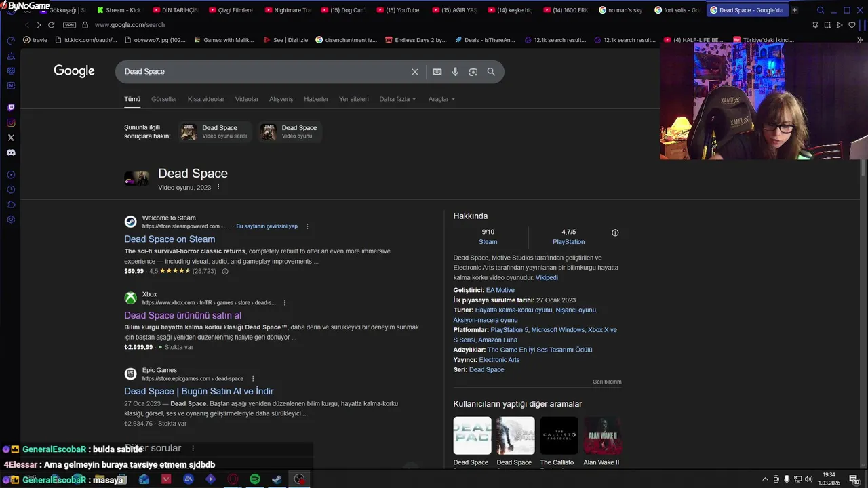Select Dead Space Video oyunu serisi chip
The width and height of the screenshot is (868, 488).
(216, 131)
